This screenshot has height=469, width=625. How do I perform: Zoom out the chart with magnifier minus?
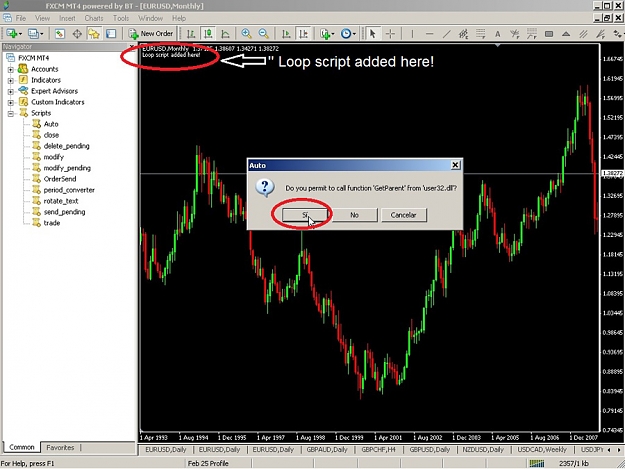tap(263, 34)
